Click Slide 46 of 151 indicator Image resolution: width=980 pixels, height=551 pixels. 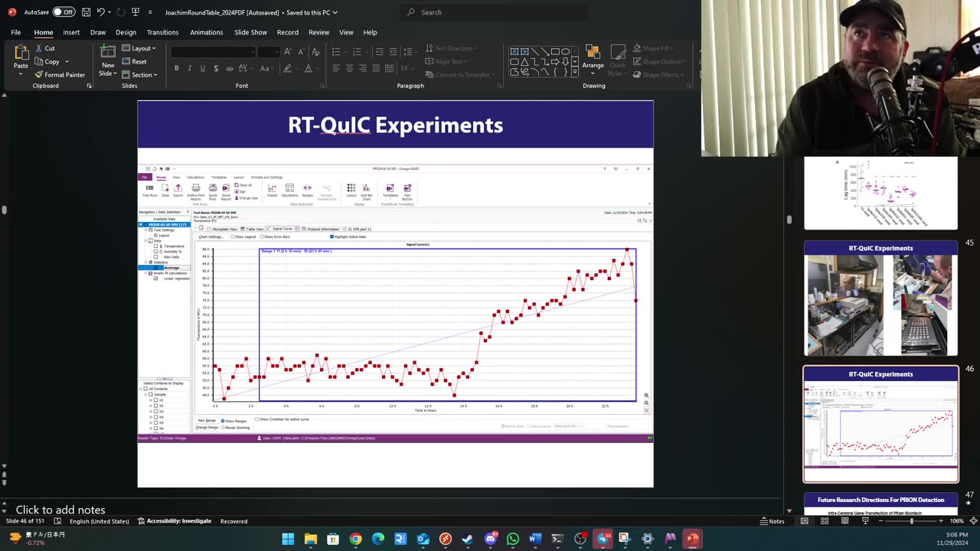[27, 521]
